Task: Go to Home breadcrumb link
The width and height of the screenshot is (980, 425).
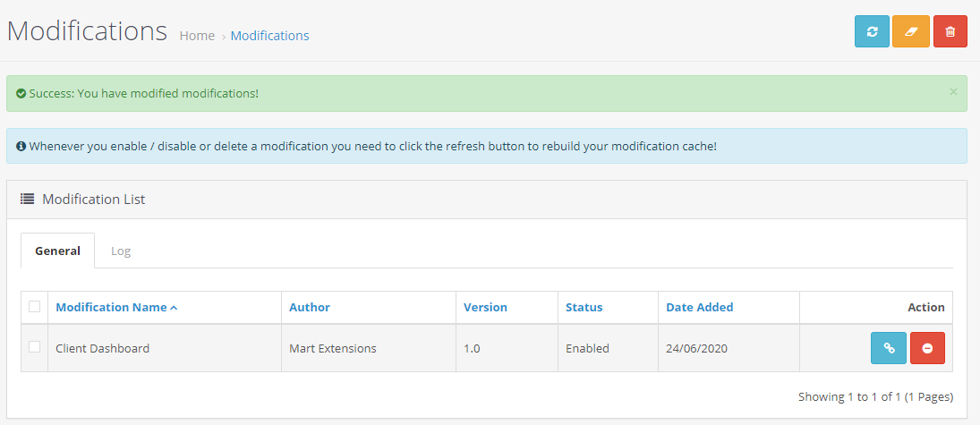Action: [x=197, y=36]
